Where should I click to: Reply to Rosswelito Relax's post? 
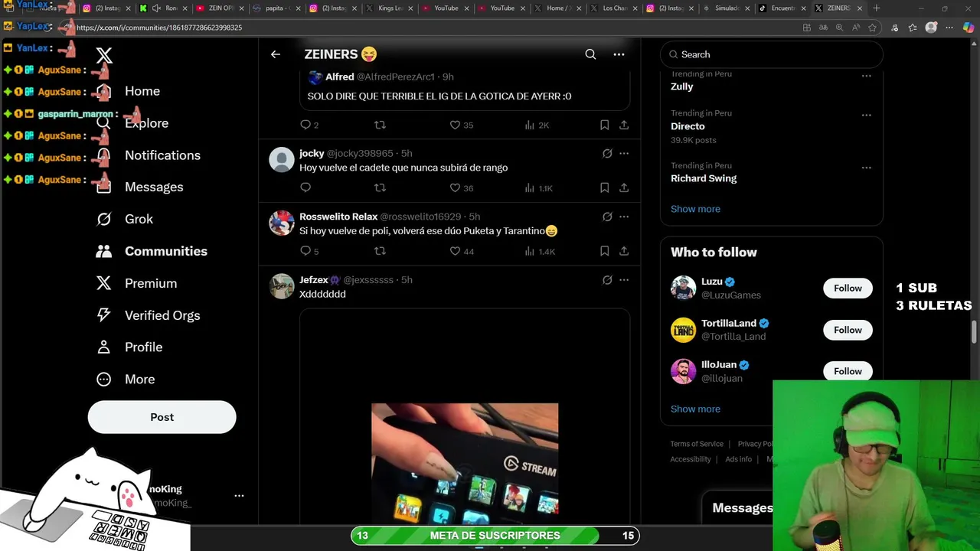pos(305,251)
